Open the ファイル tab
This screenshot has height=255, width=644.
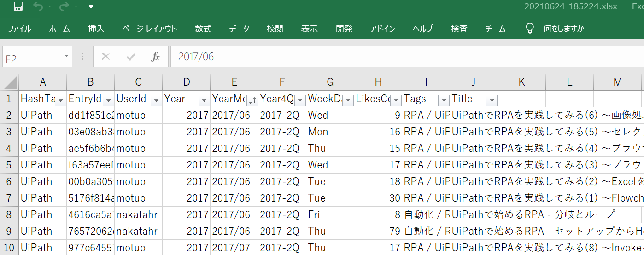pyautogui.click(x=19, y=29)
